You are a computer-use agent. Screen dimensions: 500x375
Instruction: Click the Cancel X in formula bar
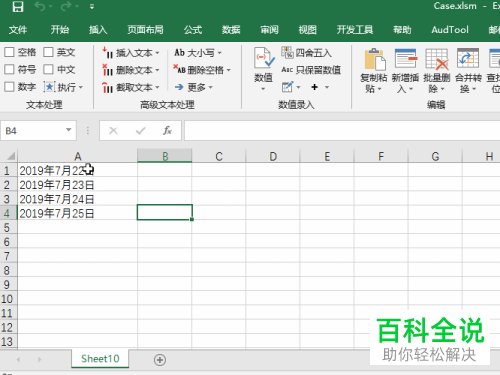pyautogui.click(x=113, y=131)
